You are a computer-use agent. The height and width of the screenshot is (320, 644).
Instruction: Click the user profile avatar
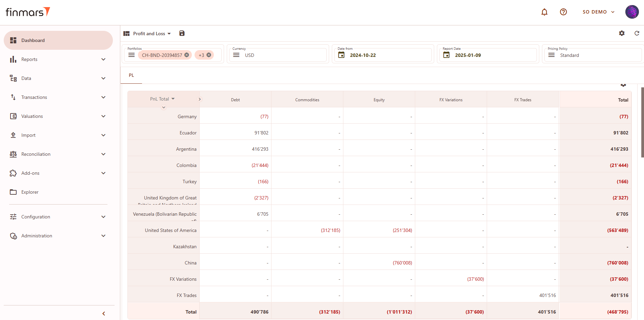(x=632, y=12)
